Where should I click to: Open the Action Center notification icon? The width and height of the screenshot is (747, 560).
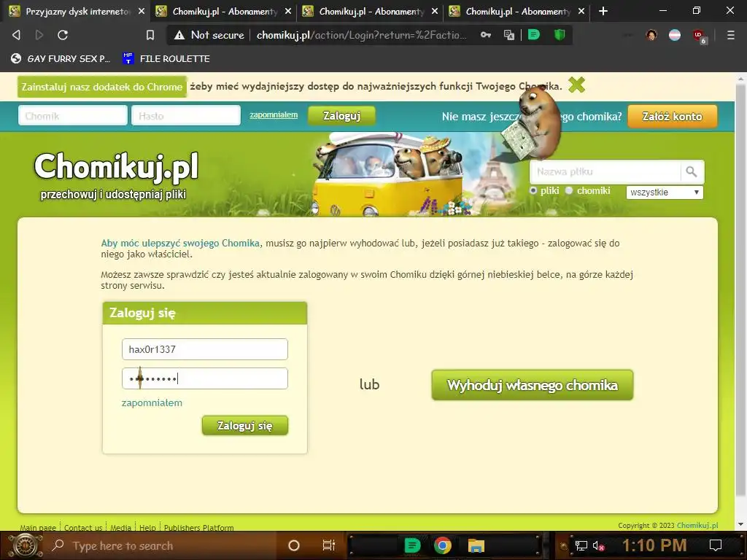pyautogui.click(x=716, y=545)
